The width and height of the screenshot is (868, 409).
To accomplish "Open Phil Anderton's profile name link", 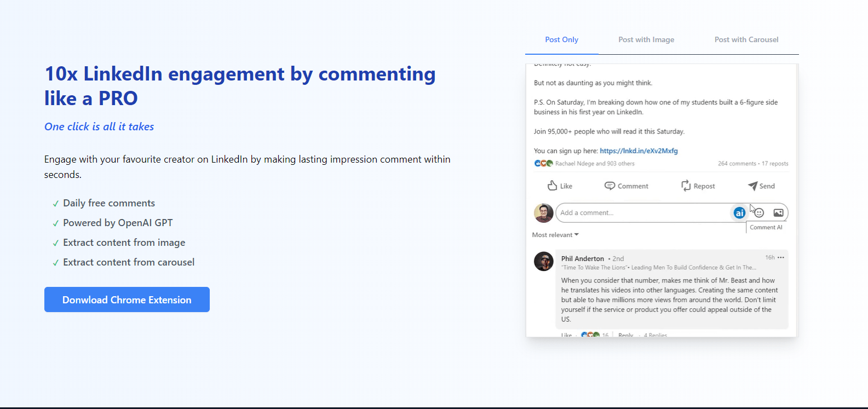I will 583,258.
